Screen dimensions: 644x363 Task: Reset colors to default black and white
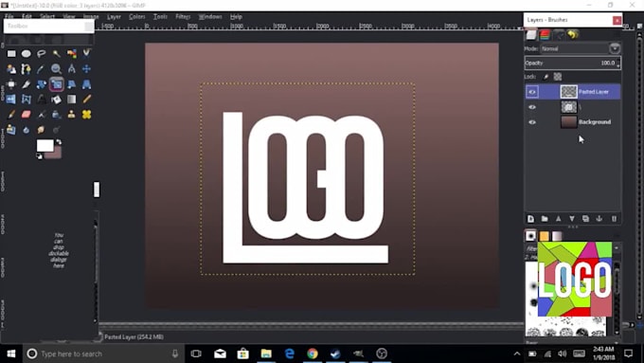click(39, 156)
